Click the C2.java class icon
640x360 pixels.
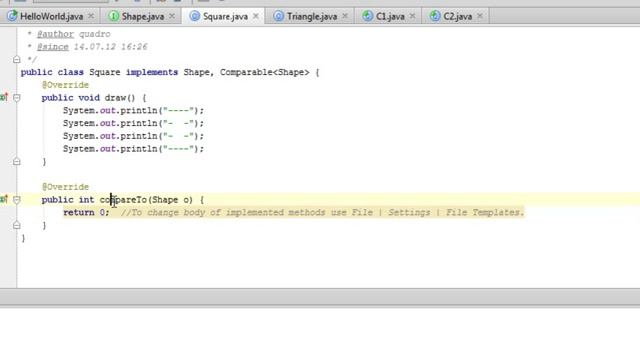pyautogui.click(x=435, y=16)
